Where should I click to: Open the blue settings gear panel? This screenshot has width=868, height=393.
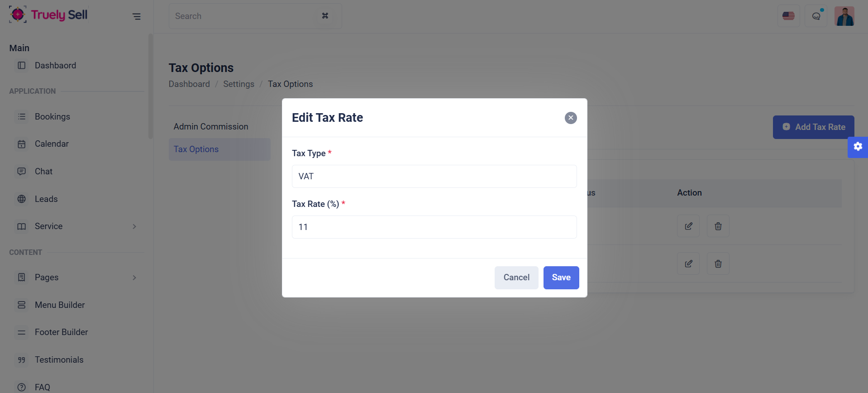point(858,147)
